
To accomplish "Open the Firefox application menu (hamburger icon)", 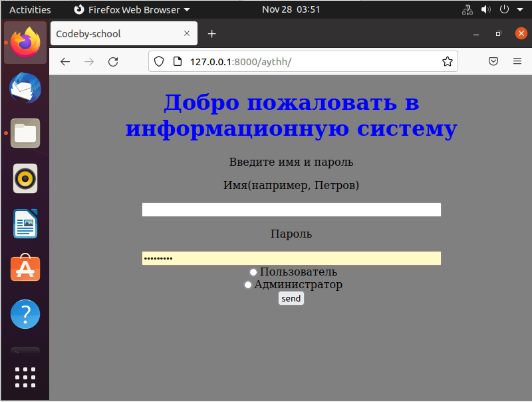I will 517,61.
